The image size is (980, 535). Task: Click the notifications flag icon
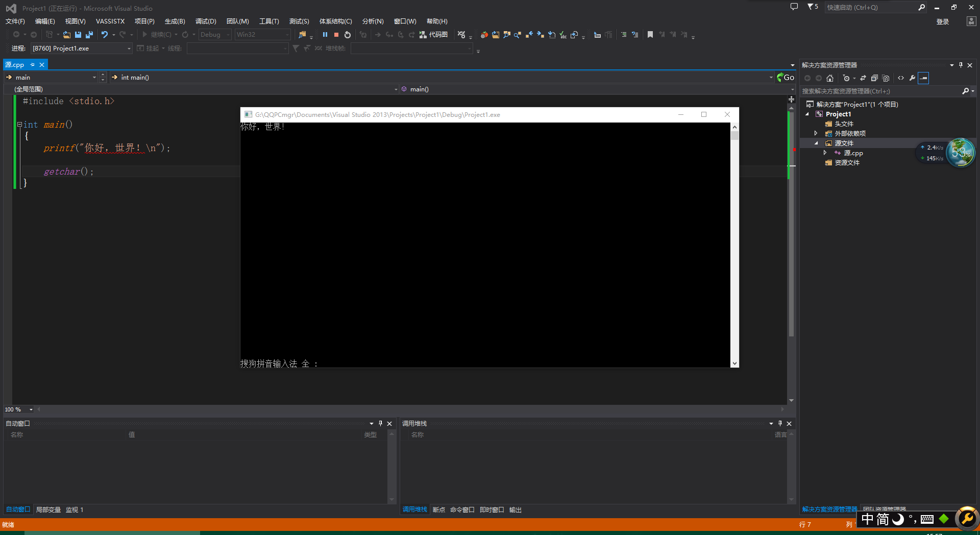coord(813,7)
